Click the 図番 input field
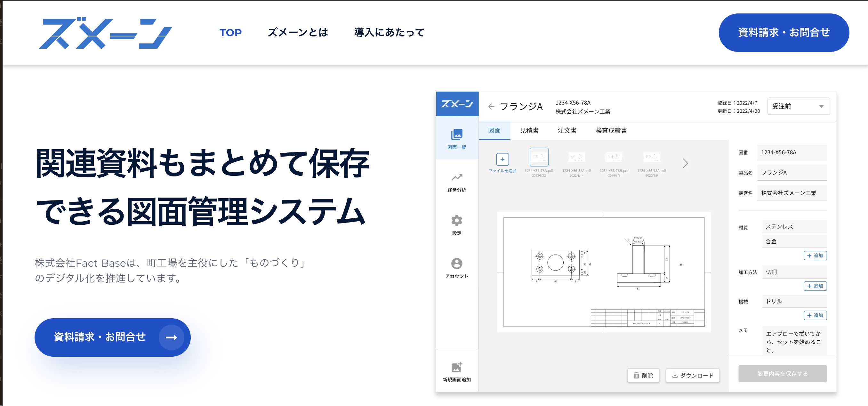The image size is (868, 406). pyautogui.click(x=792, y=152)
